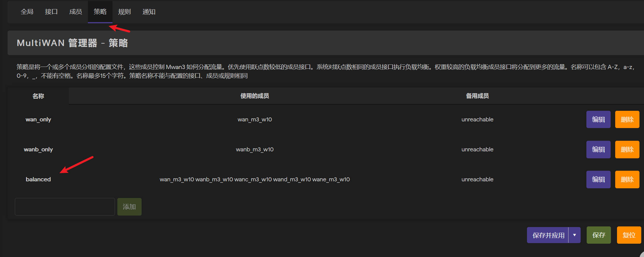
Task: Focus the new policy name input field
Action: tap(65, 207)
